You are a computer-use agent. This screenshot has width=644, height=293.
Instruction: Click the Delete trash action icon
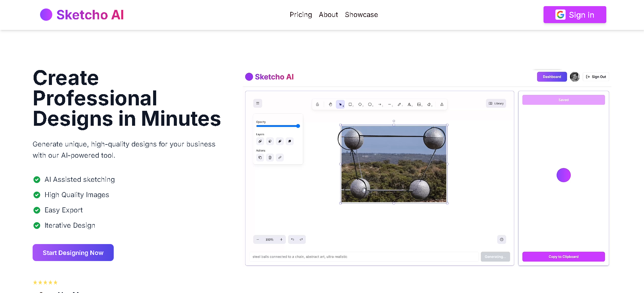point(270,157)
